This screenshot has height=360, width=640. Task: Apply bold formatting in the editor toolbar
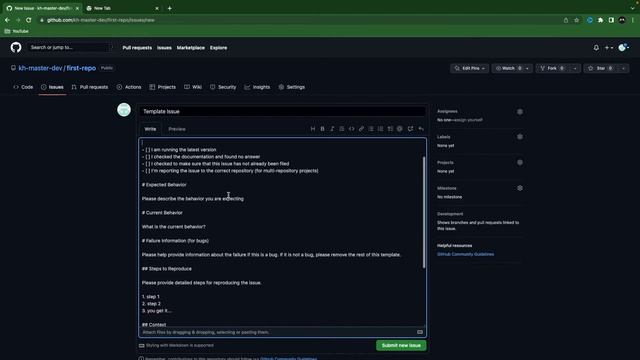point(322,129)
